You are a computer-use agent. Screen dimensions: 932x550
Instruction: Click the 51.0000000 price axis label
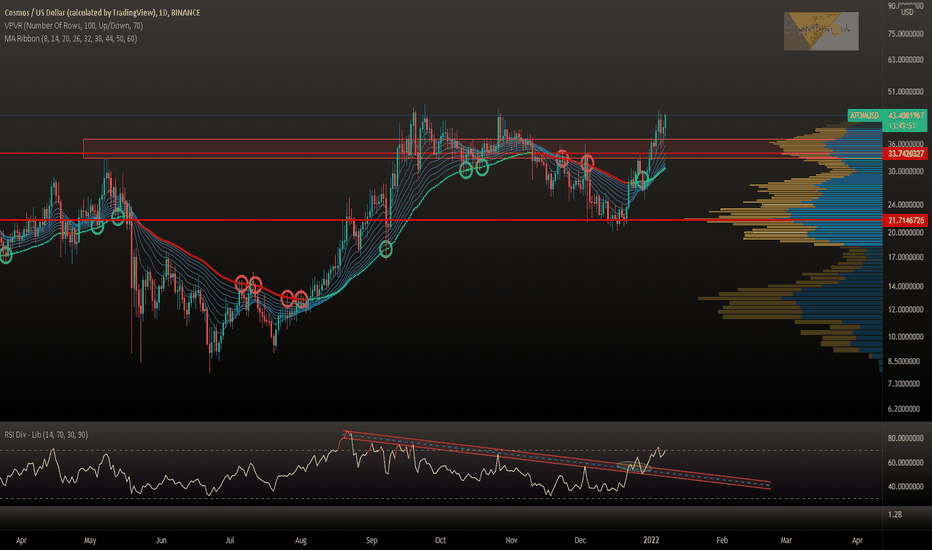(905, 92)
